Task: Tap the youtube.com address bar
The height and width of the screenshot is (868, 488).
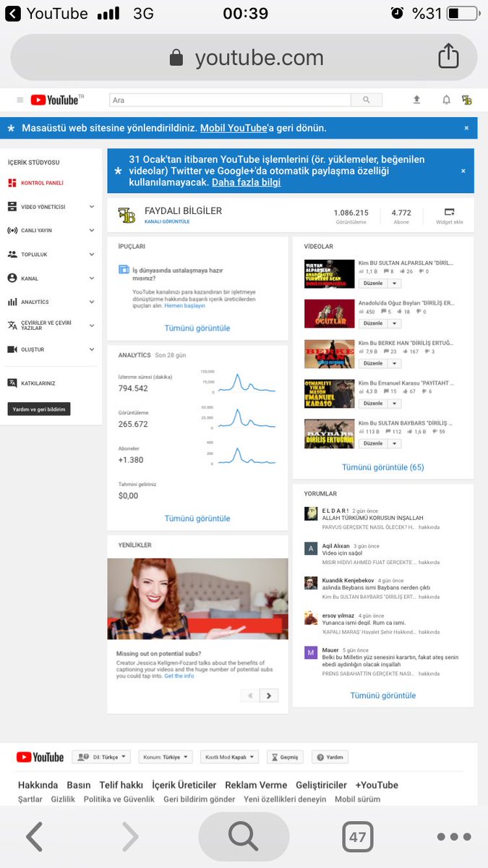Action: [x=244, y=57]
